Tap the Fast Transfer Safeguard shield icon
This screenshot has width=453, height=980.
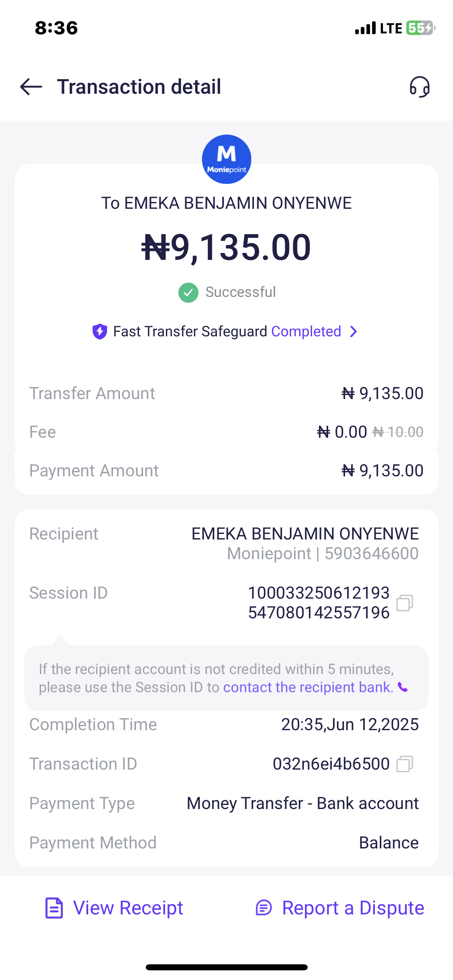click(100, 331)
